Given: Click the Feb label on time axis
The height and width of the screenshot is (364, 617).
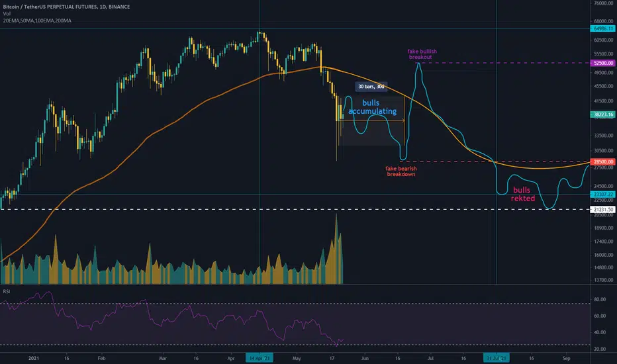Looking at the screenshot, I should coord(101,359).
